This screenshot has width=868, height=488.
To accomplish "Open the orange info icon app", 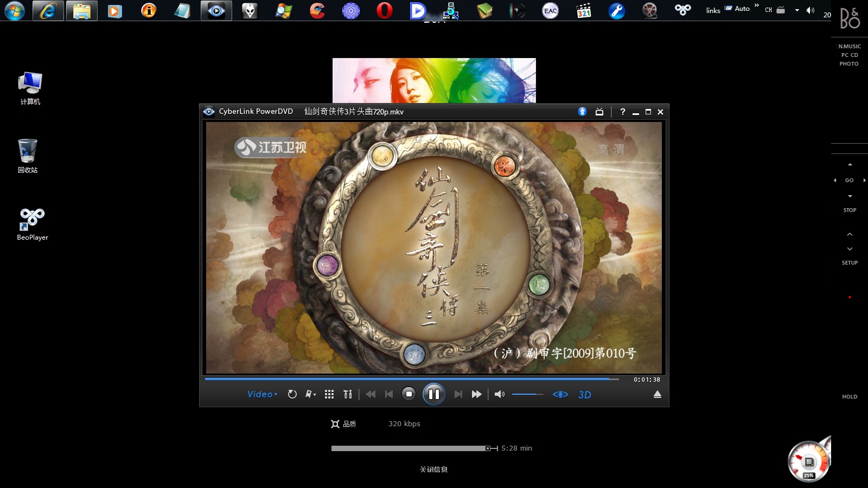I will point(149,10).
